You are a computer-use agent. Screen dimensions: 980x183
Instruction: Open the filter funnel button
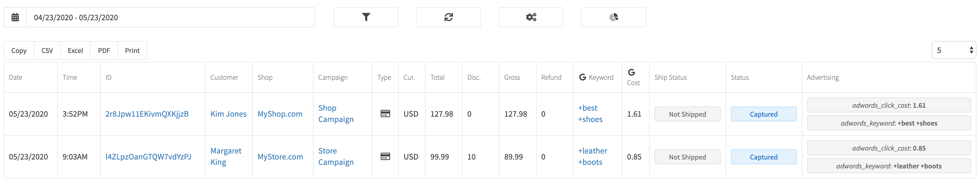[x=366, y=17]
